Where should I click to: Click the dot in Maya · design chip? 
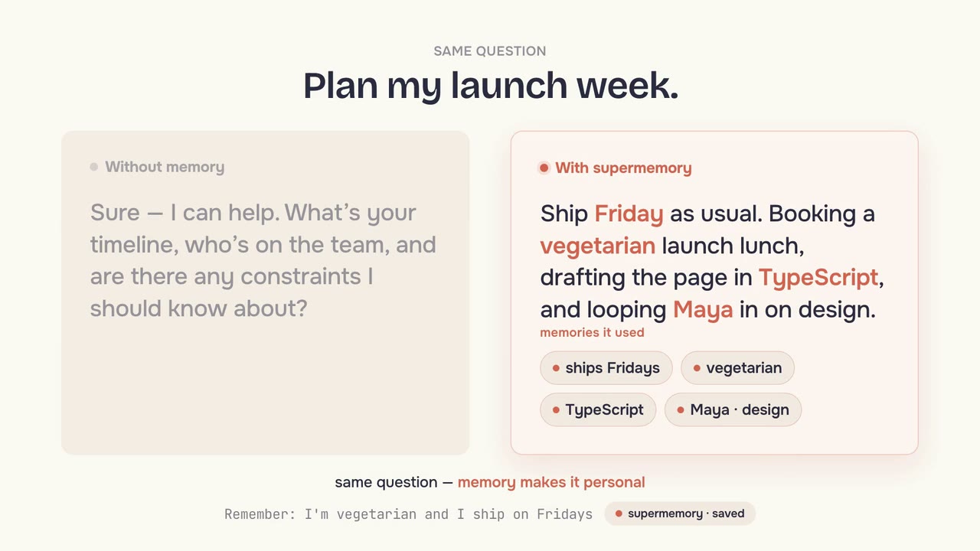click(681, 410)
